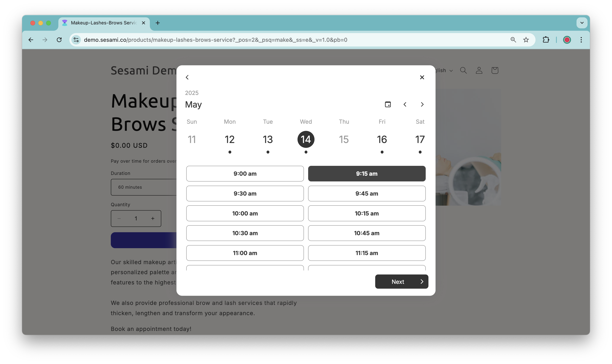
Task: Choose the 10:15 am time slot
Action: click(x=367, y=213)
